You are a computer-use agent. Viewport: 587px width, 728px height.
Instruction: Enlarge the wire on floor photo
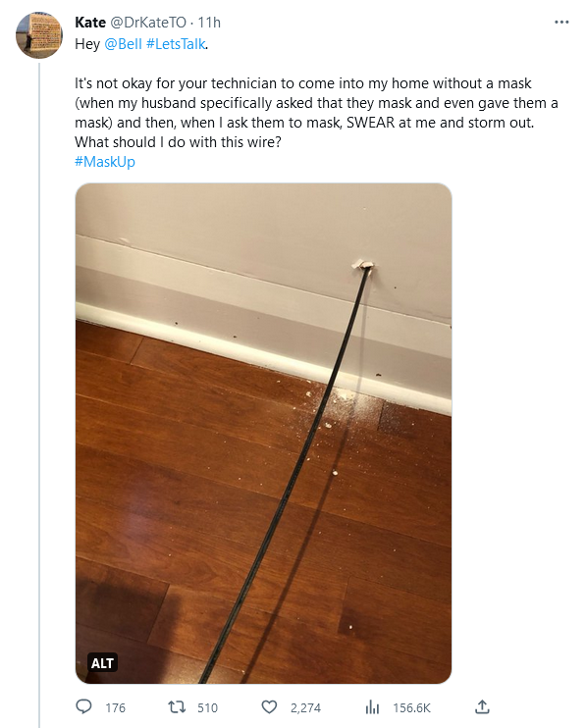(263, 434)
